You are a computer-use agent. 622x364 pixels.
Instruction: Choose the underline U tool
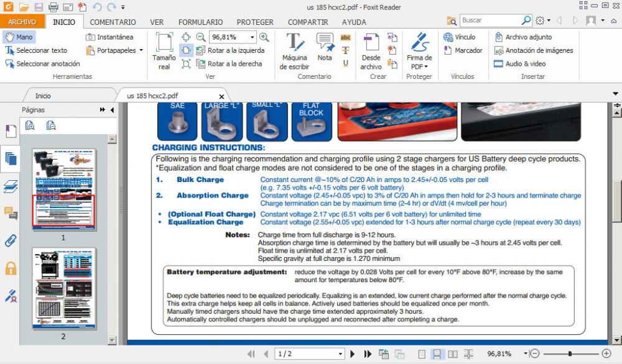pyautogui.click(x=345, y=63)
